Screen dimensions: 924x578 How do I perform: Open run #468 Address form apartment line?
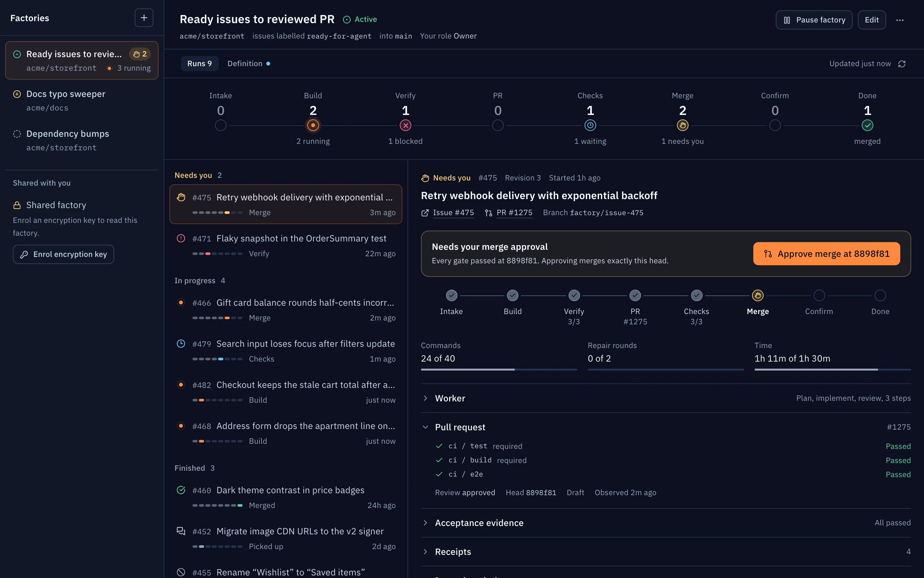[x=286, y=433]
